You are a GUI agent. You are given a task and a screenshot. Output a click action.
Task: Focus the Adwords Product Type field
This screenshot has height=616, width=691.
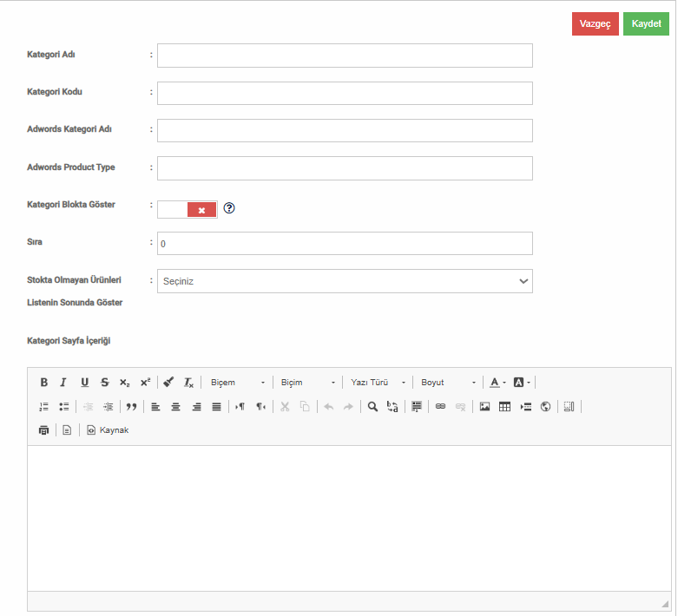coord(345,168)
